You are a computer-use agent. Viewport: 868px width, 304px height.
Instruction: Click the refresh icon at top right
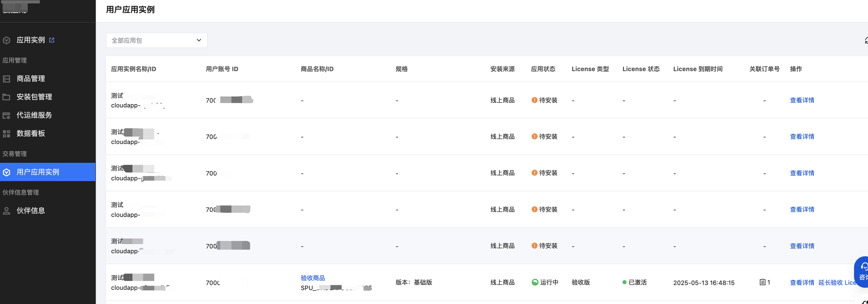pos(866,40)
